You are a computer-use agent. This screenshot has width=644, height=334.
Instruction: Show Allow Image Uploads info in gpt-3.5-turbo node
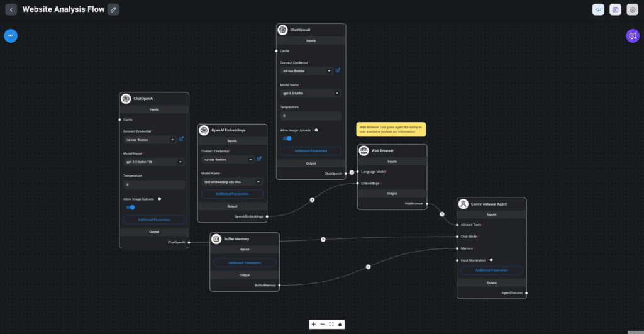(x=316, y=130)
